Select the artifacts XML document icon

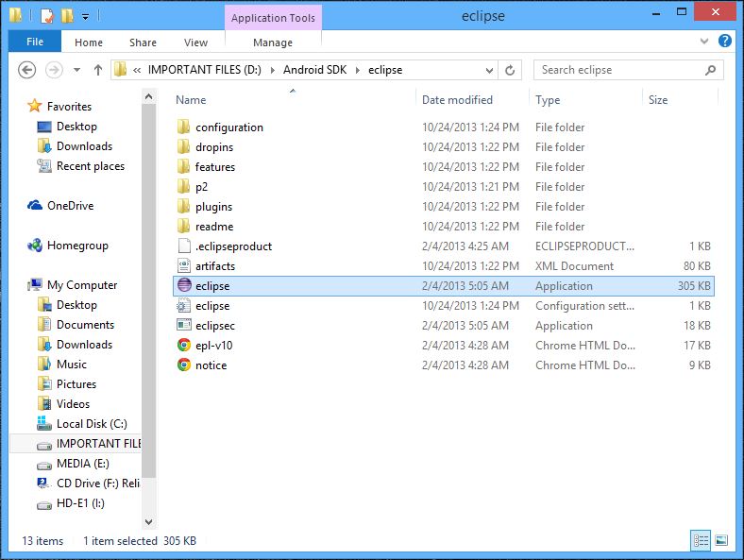click(183, 266)
